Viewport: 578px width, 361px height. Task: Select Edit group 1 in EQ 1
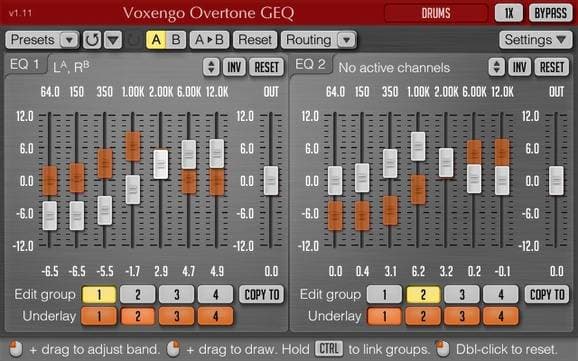click(99, 295)
